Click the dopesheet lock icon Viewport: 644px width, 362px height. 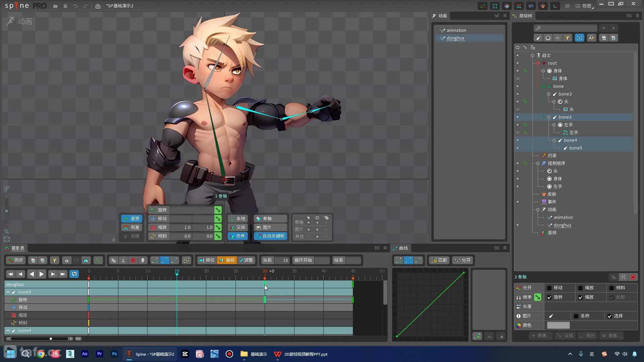(66, 260)
